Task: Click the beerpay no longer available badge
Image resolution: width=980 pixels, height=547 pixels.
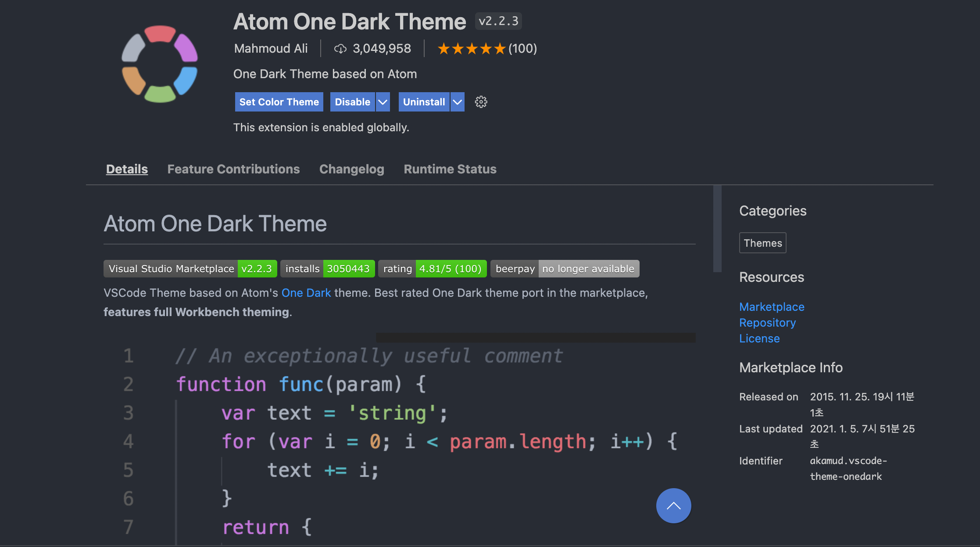Action: click(565, 269)
